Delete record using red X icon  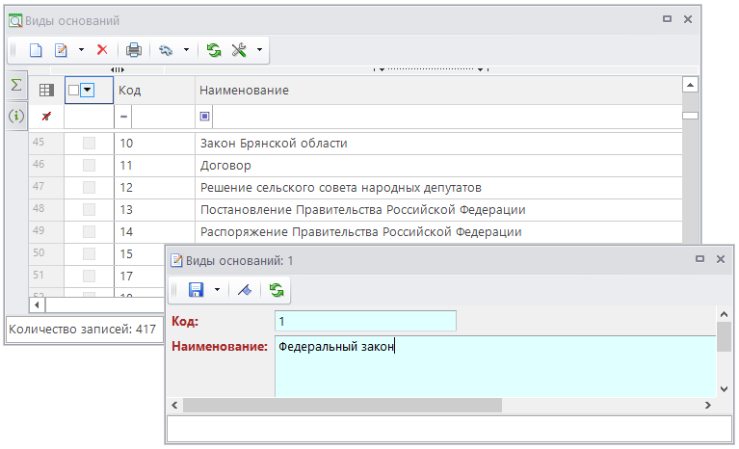[102, 49]
